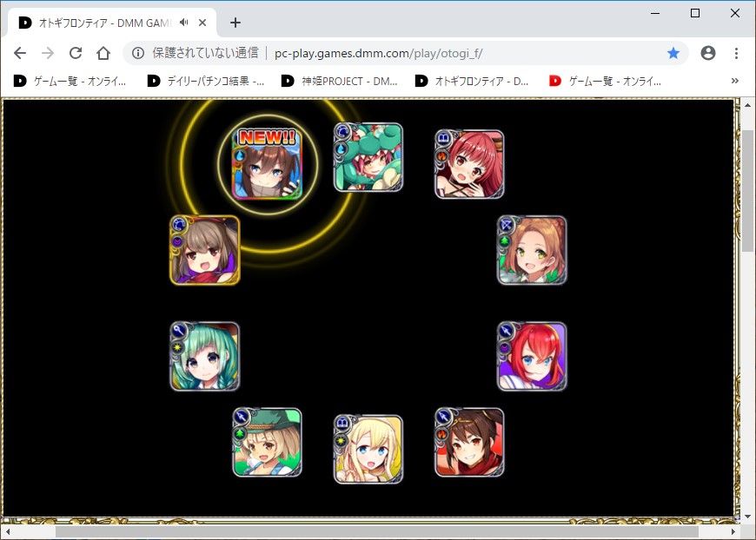Screen dimensions: 756x540
Task: Select the NEW!! brown-haired character icon
Action: pyautogui.click(x=267, y=164)
